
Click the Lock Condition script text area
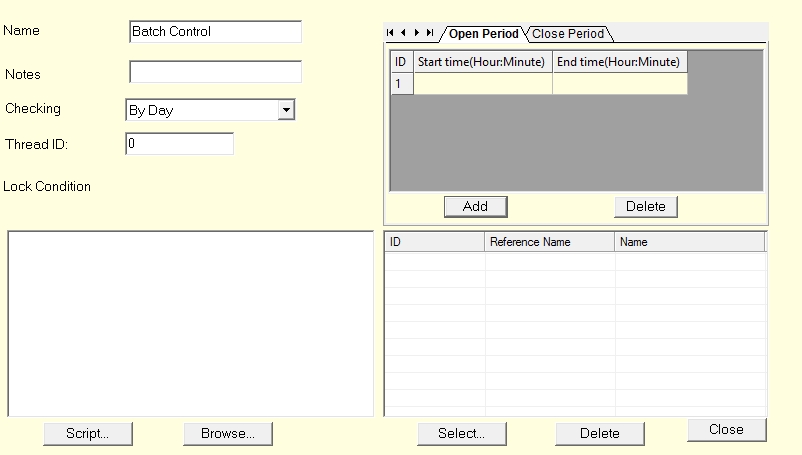(x=190, y=323)
